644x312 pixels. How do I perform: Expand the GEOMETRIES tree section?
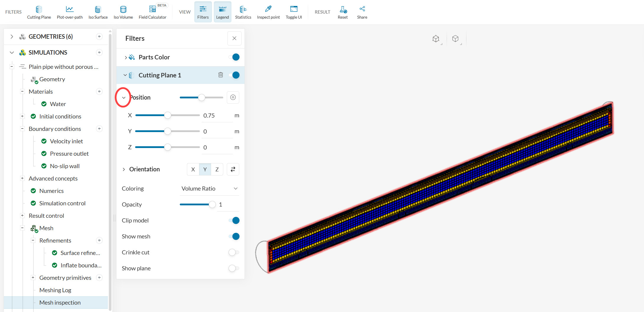(x=12, y=37)
